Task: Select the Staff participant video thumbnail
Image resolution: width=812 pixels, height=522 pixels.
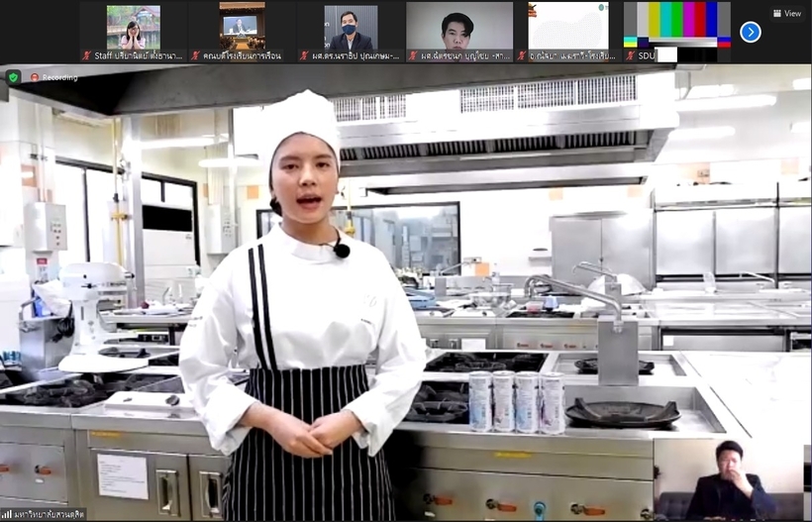Action: point(132,27)
